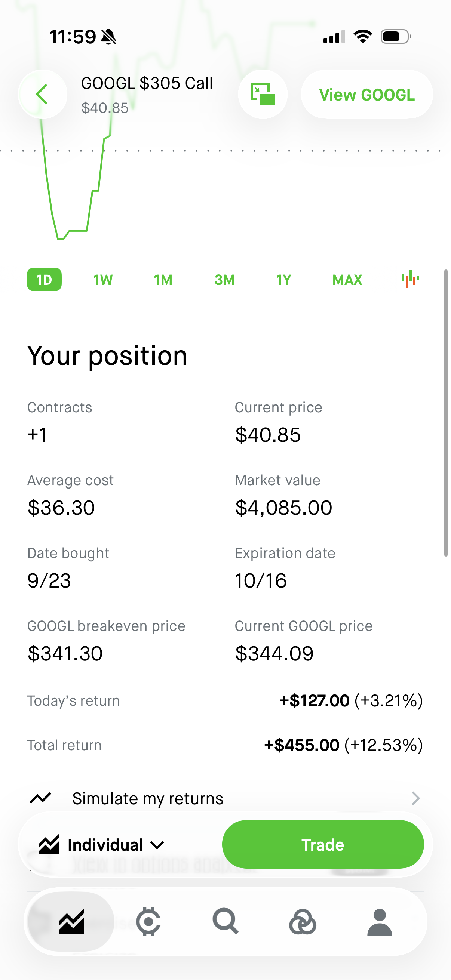Tap the green Trade button

tap(323, 845)
